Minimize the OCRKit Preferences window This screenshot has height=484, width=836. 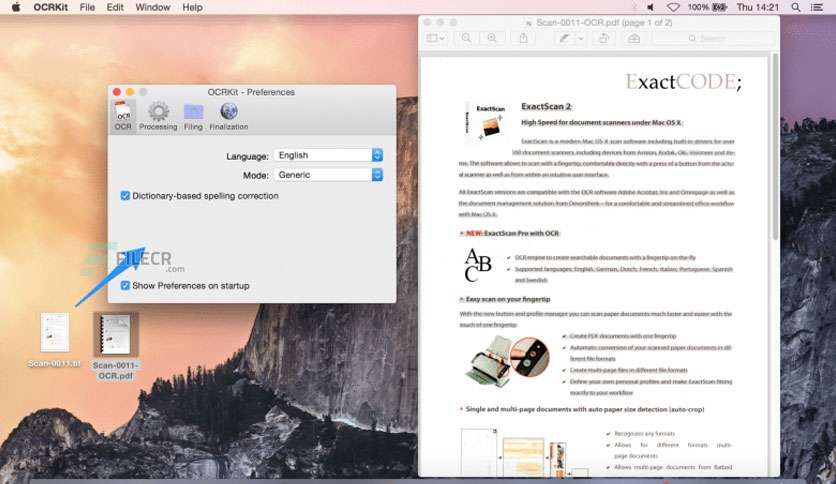click(130, 92)
